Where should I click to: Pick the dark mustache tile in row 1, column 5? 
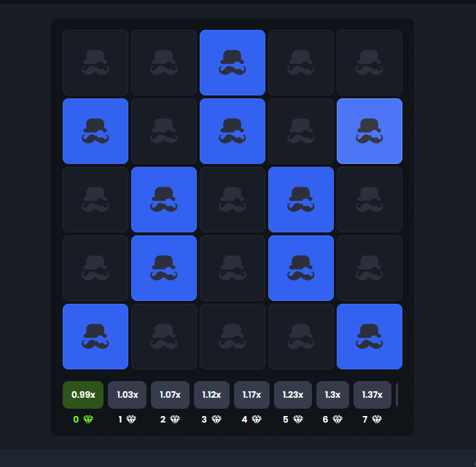pyautogui.click(x=370, y=63)
